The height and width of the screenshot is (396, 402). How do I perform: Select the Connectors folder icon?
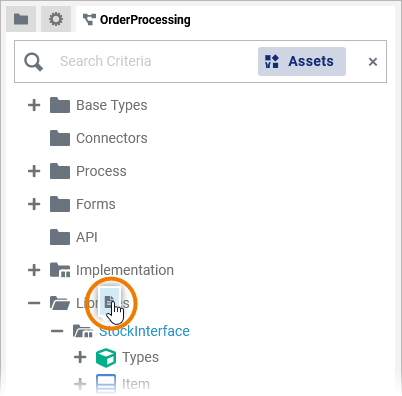click(x=60, y=138)
